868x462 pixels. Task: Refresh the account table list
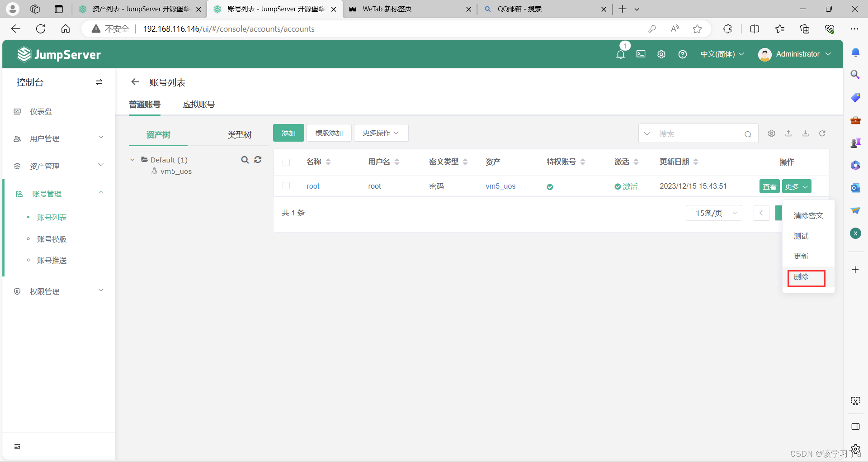822,133
